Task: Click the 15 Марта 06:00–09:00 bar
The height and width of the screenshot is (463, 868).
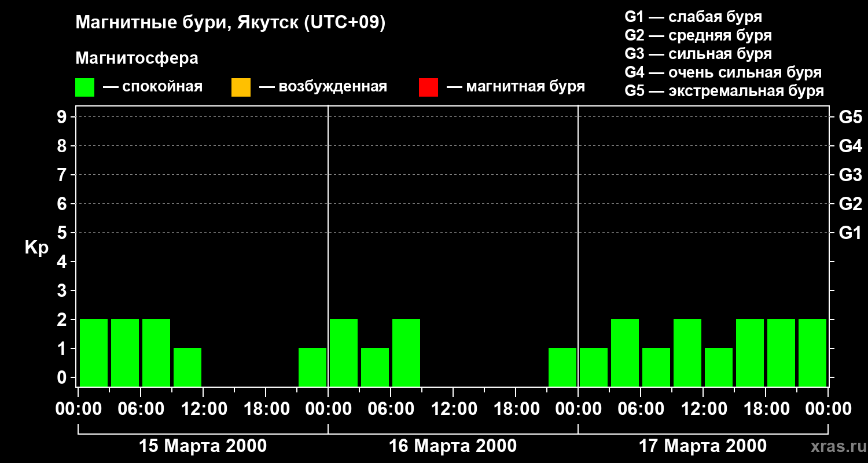Action: click(x=156, y=352)
